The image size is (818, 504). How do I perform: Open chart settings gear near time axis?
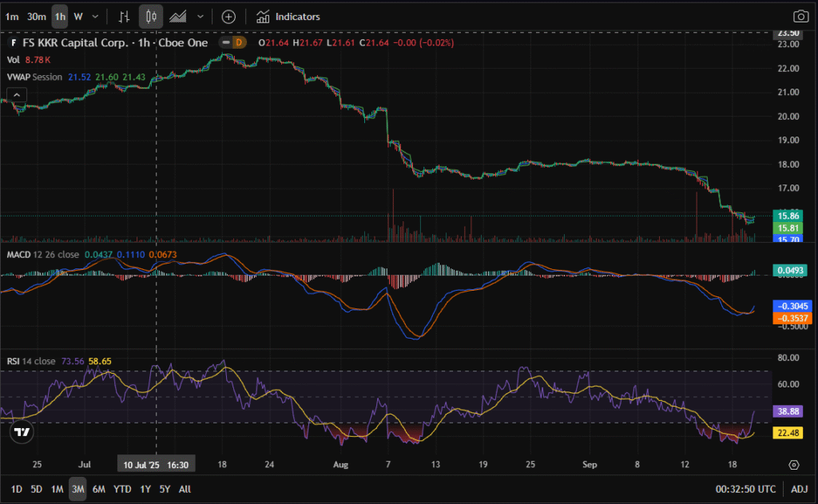pos(793,464)
